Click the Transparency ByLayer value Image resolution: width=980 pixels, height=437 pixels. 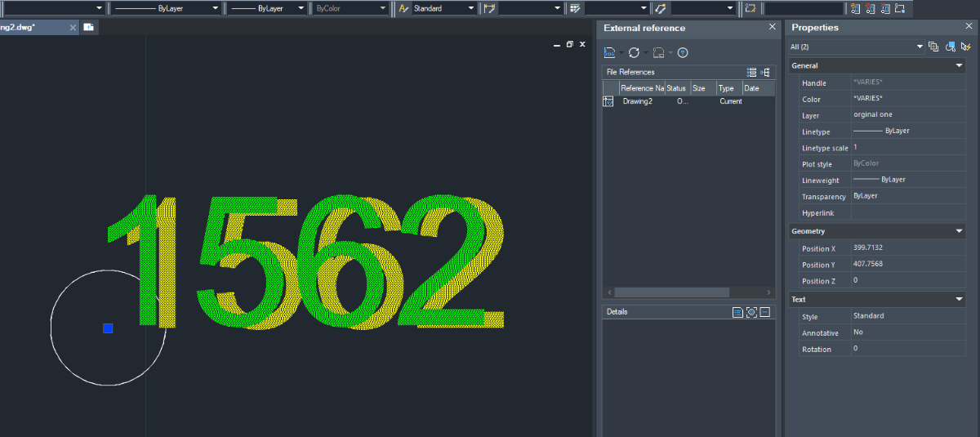click(x=908, y=196)
